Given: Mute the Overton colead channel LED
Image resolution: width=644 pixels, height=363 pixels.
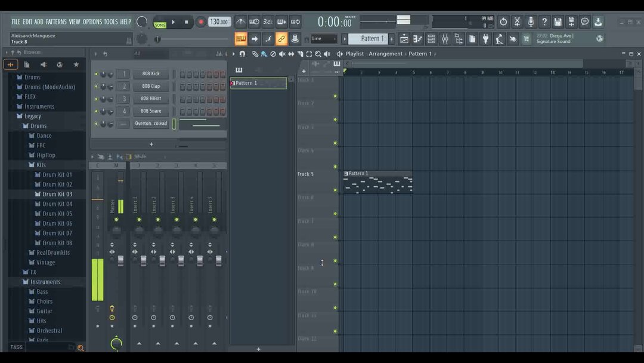Looking at the screenshot, I should pyautogui.click(x=96, y=124).
